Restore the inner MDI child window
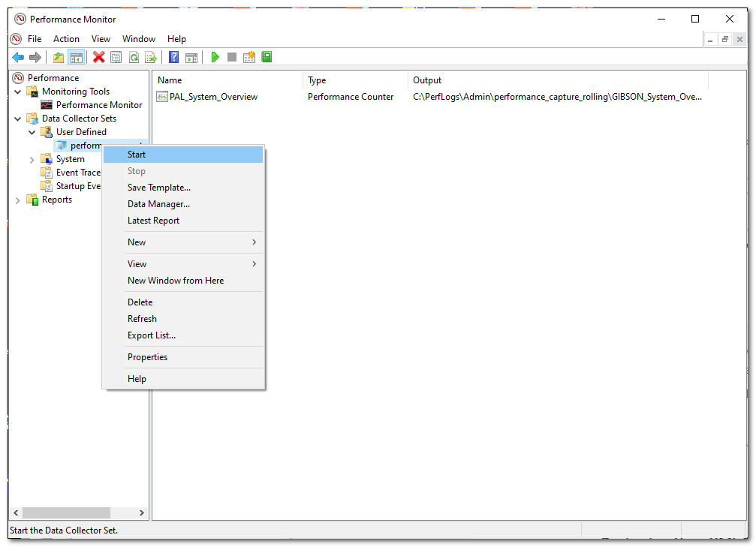756x547 pixels. (x=724, y=39)
